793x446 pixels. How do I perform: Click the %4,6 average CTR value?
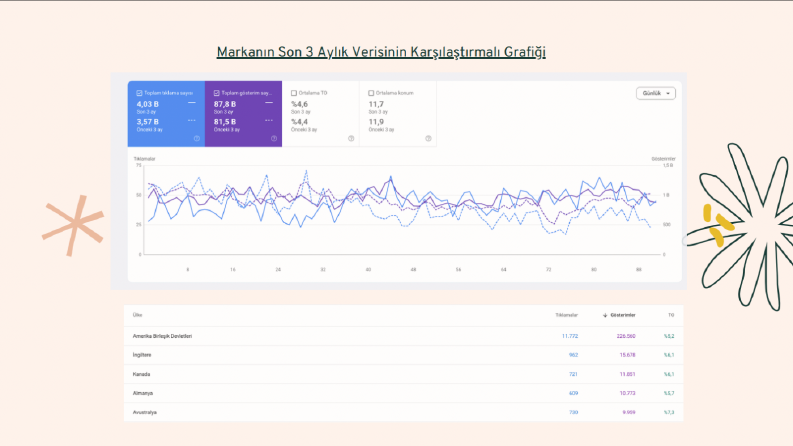click(299, 104)
